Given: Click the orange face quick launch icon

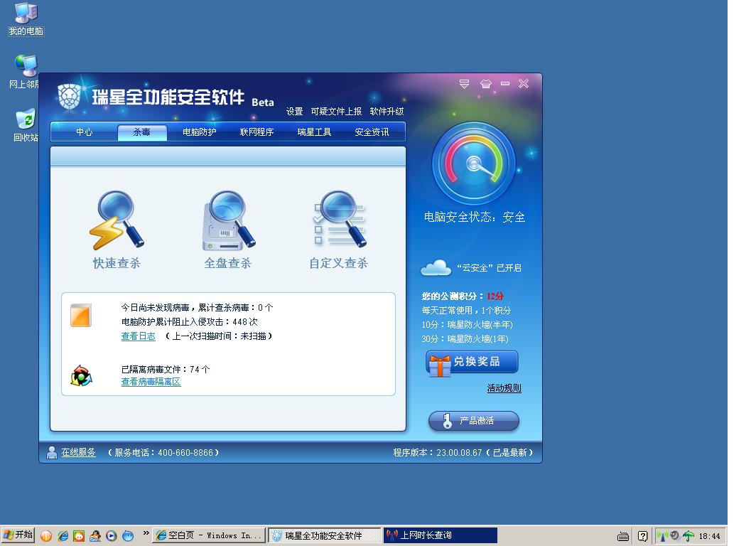Looking at the screenshot, I should [79, 535].
